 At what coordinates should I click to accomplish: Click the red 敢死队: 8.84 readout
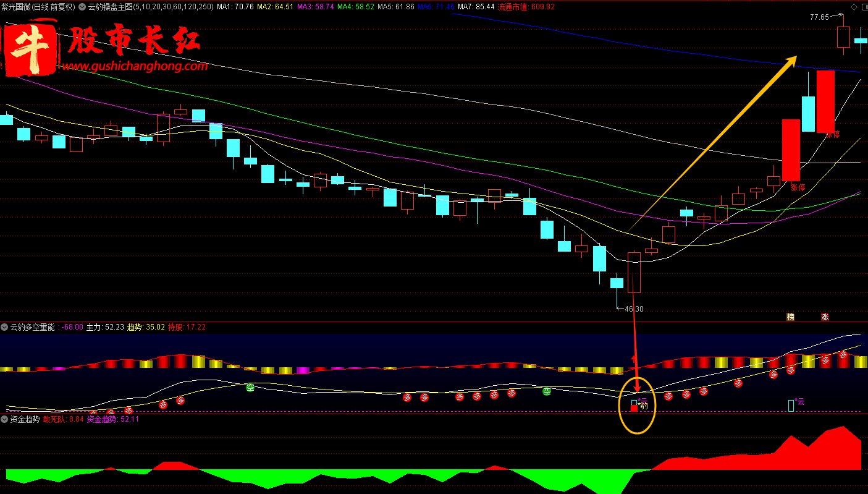click(x=63, y=419)
